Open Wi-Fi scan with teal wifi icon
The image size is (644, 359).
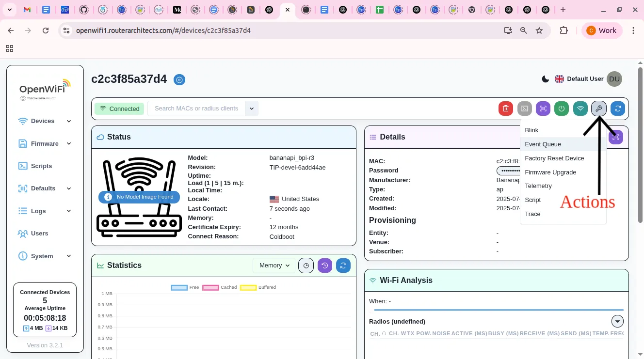click(580, 109)
